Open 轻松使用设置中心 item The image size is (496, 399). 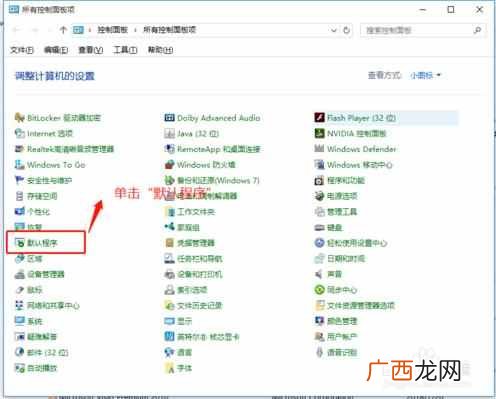[351, 243]
